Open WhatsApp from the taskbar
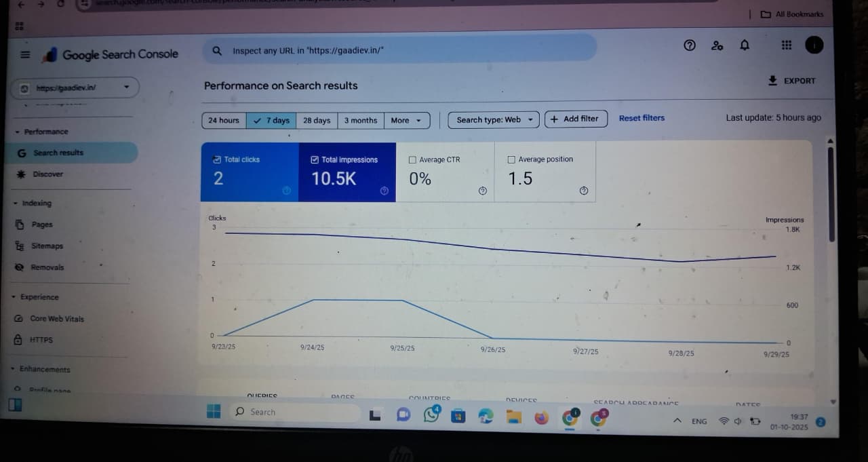The width and height of the screenshot is (868, 462). click(x=431, y=414)
